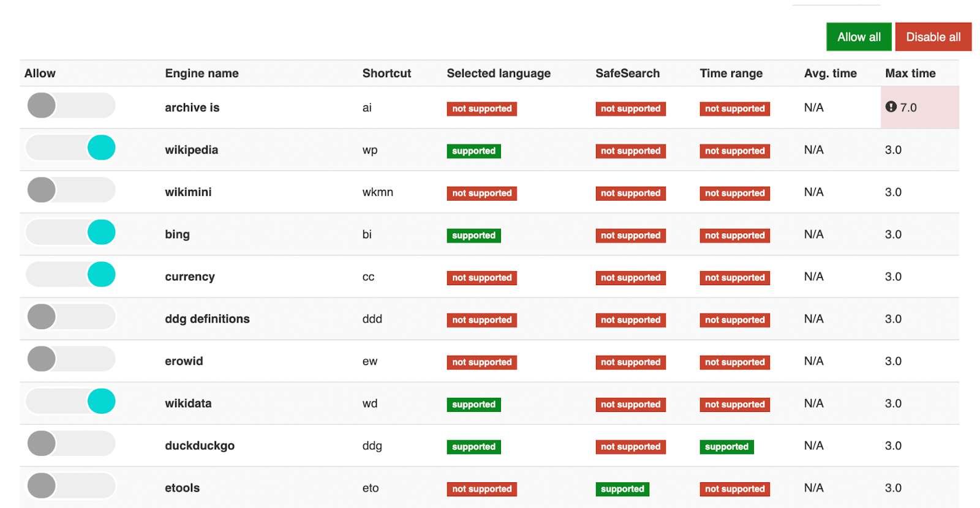Click the 'wd' shortcut cell

click(x=369, y=403)
